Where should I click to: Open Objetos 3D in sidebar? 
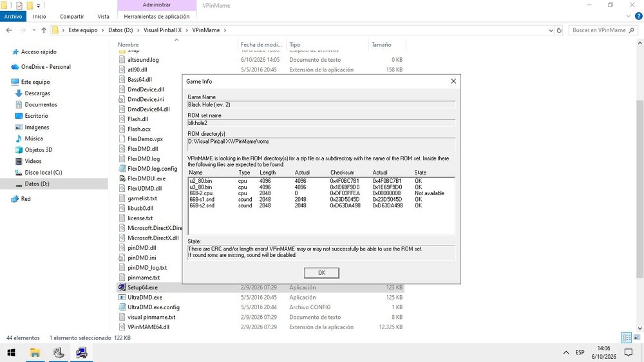tap(38, 149)
